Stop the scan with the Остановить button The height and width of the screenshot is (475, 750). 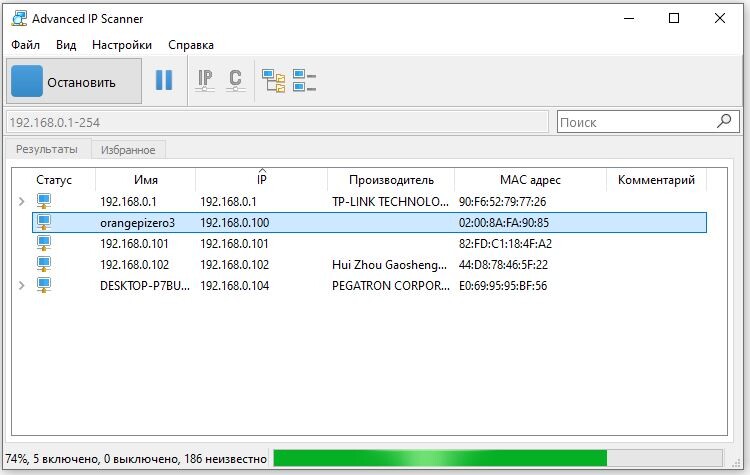point(74,81)
